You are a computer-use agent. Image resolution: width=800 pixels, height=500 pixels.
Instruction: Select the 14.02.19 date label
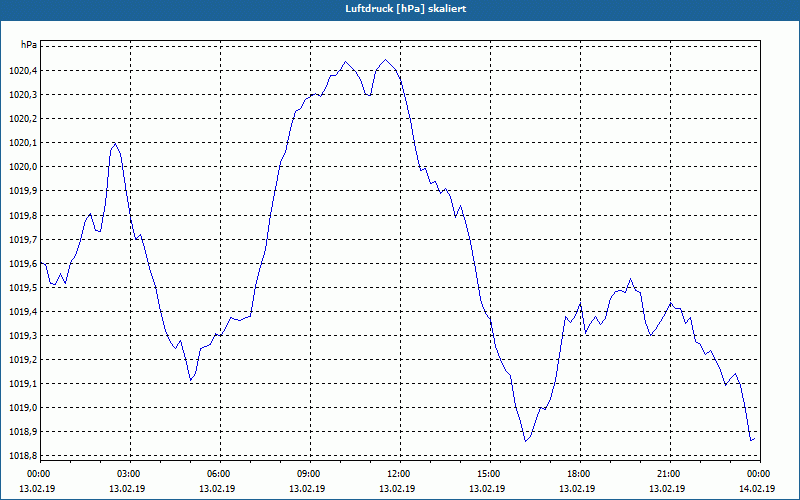tap(757, 488)
